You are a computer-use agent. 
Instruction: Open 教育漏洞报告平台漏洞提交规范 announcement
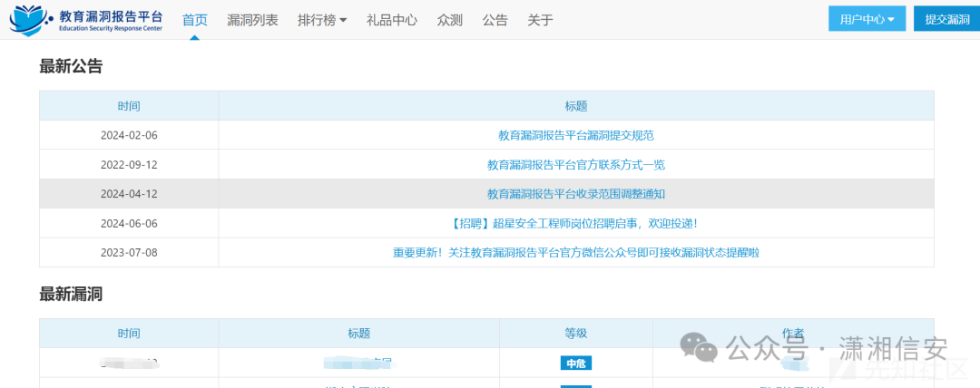point(575,135)
